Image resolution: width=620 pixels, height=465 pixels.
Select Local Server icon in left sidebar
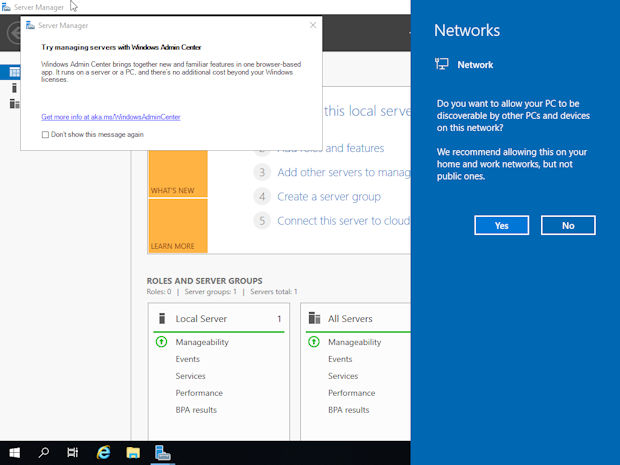pyautogui.click(x=14, y=88)
